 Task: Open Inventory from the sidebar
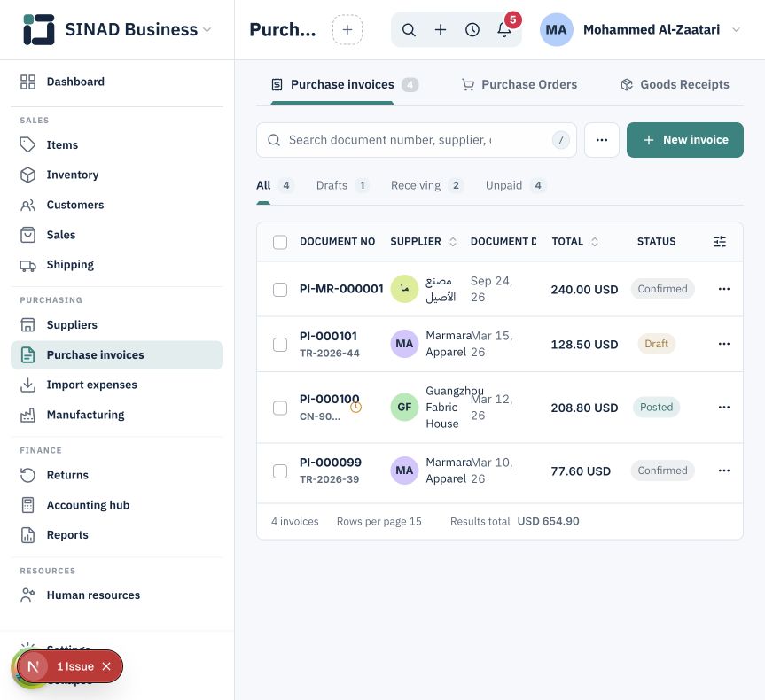click(117, 175)
